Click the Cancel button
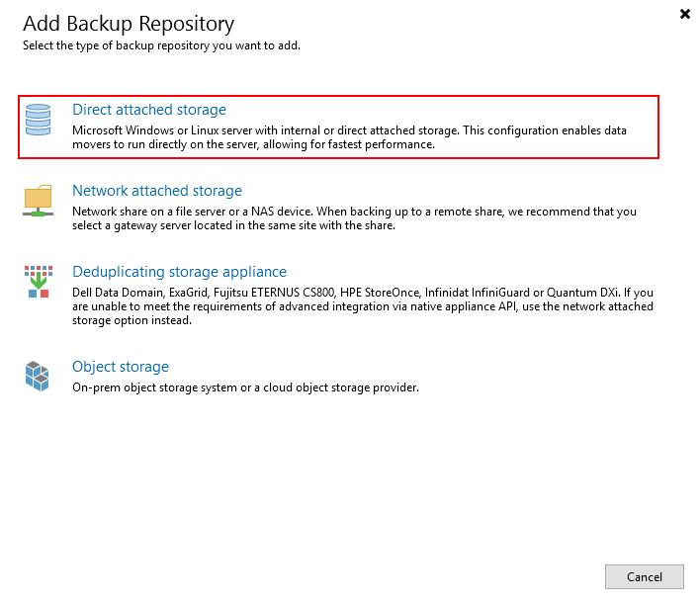Image resolution: width=700 pixels, height=601 pixels. [x=645, y=577]
